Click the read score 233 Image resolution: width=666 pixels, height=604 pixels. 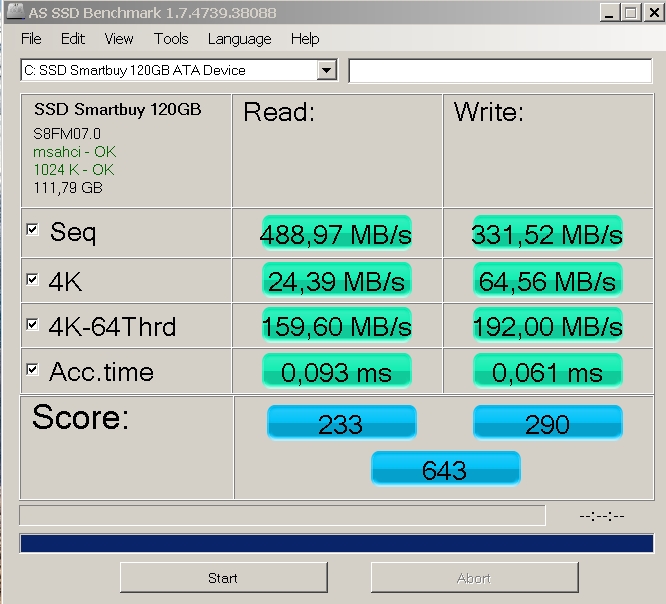click(341, 423)
